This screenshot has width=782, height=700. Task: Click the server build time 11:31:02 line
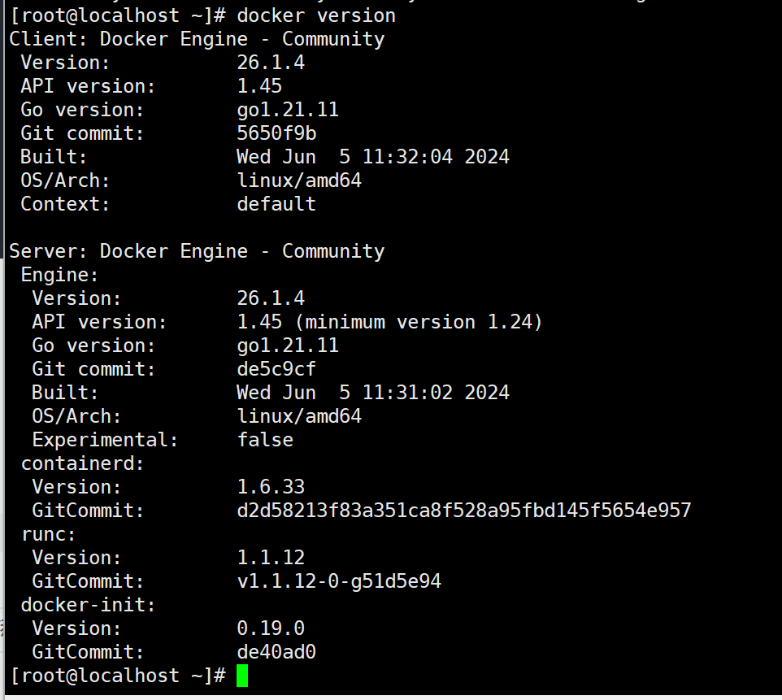[373, 392]
